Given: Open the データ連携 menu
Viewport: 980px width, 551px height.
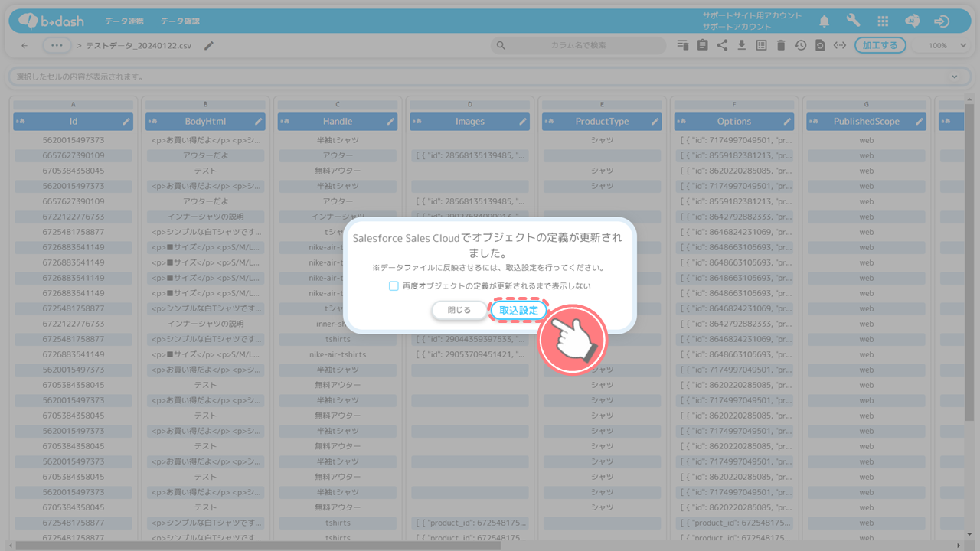Looking at the screenshot, I should click(124, 21).
